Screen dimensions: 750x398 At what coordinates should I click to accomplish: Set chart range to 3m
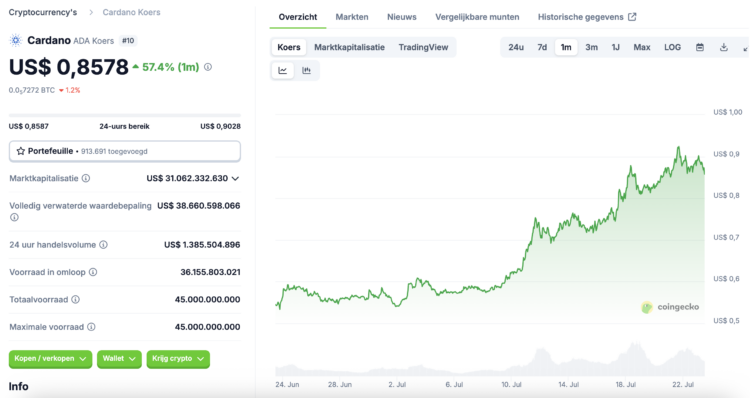592,47
